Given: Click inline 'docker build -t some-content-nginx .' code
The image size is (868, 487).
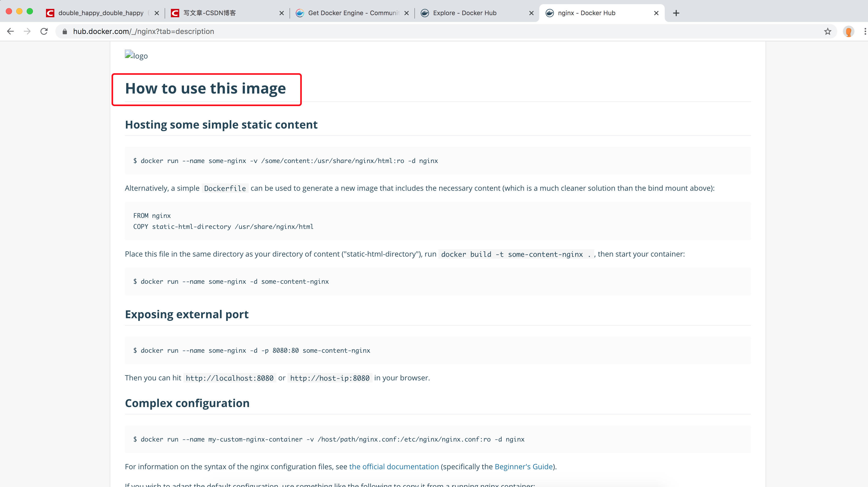Looking at the screenshot, I should point(516,254).
